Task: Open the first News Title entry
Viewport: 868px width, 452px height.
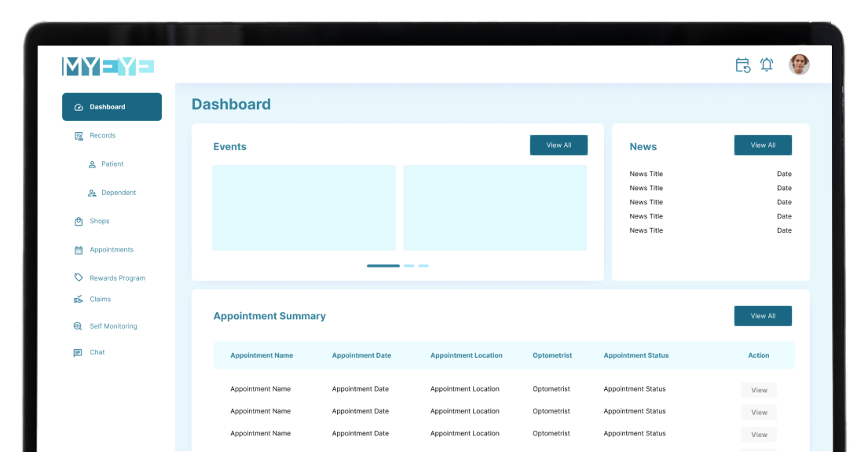Action: (x=646, y=174)
